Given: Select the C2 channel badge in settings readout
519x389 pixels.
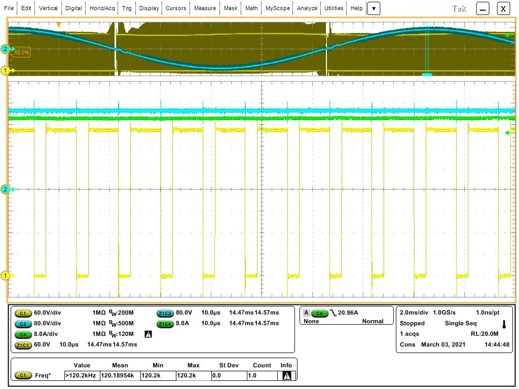Looking at the screenshot, I should click(23, 324).
